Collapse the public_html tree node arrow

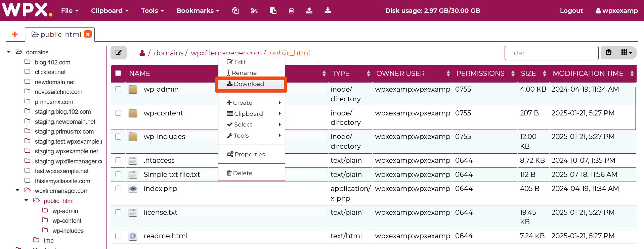[26, 200]
